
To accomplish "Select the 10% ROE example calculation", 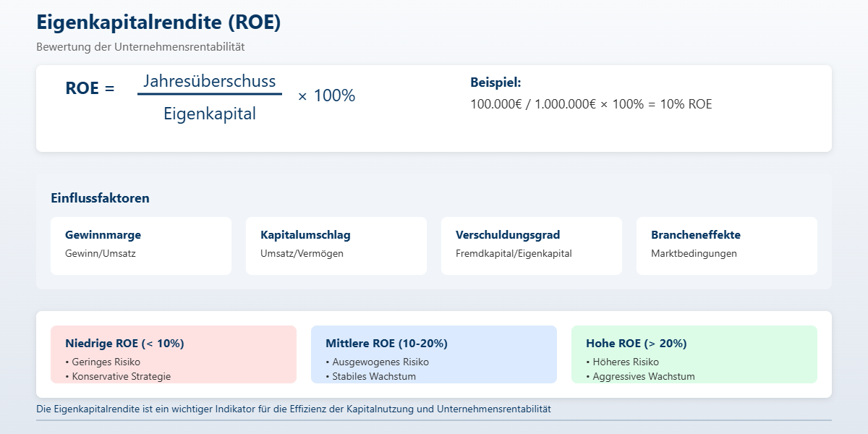I will click(591, 104).
